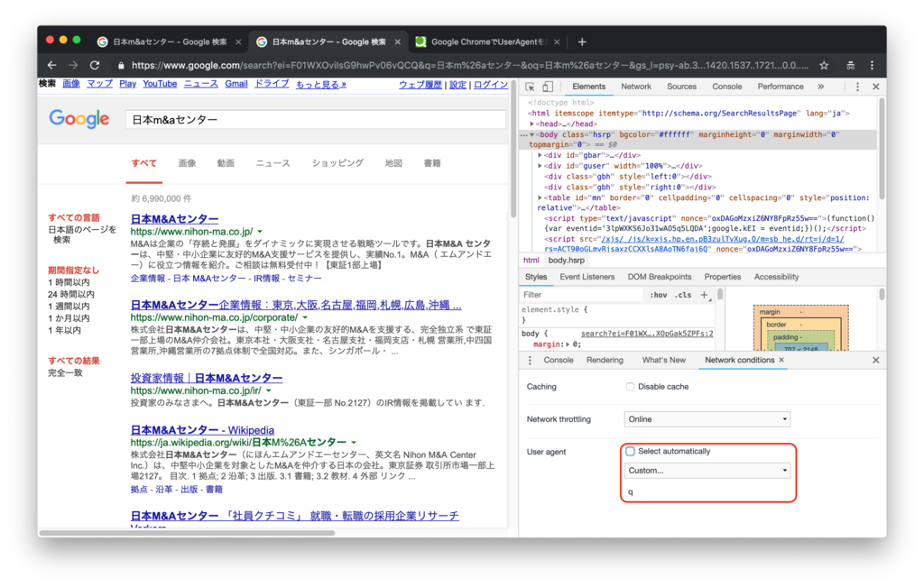Click the search?ei=F01WX stylesheet source link
The height and width of the screenshot is (587, 924).
[646, 334]
